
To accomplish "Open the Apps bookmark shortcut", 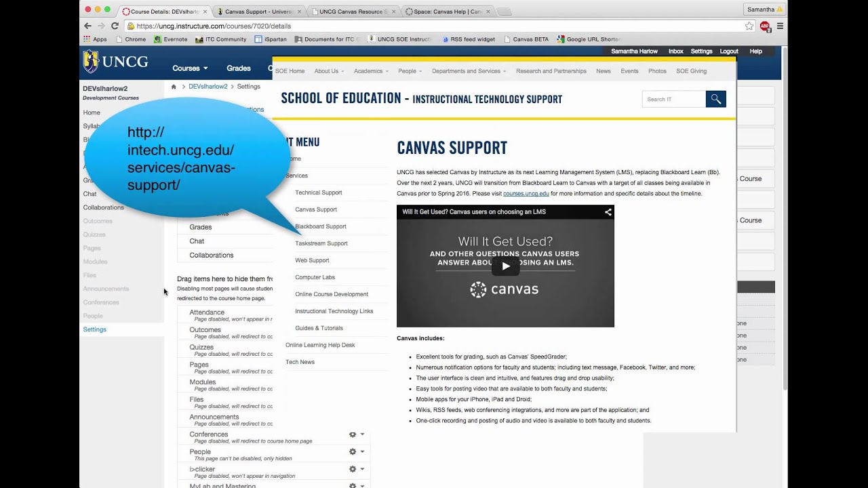I will tap(95, 39).
